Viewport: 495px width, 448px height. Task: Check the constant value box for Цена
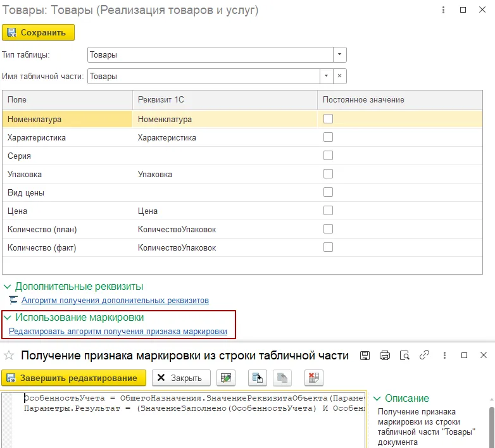328,210
